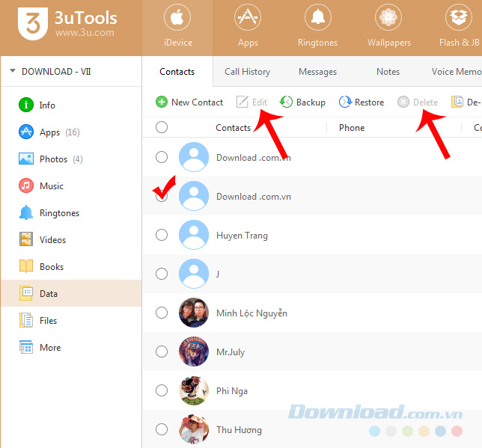Open the Thu Hương contact name

coord(240,430)
